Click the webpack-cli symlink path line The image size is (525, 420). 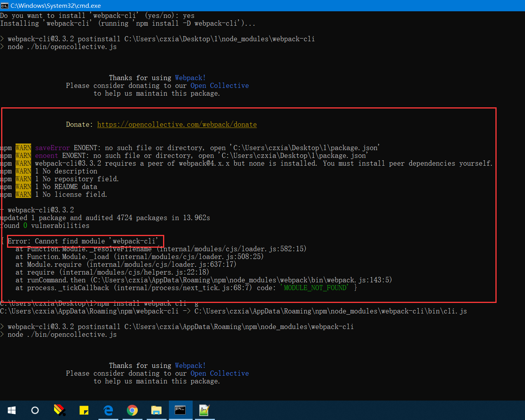pos(234,311)
